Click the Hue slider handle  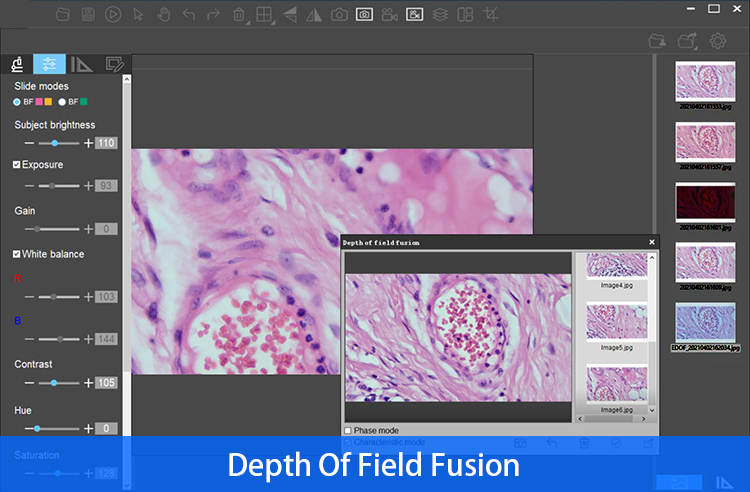[37, 428]
